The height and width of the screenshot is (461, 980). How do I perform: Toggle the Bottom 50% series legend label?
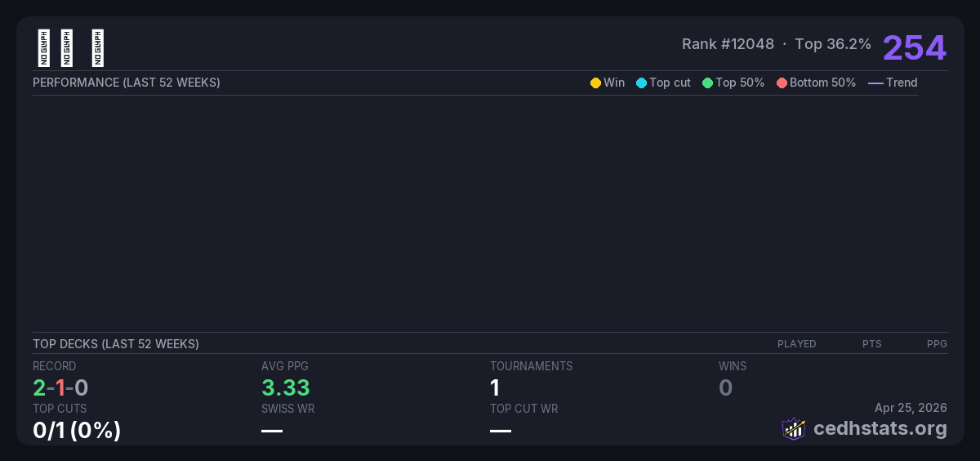pyautogui.click(x=822, y=83)
